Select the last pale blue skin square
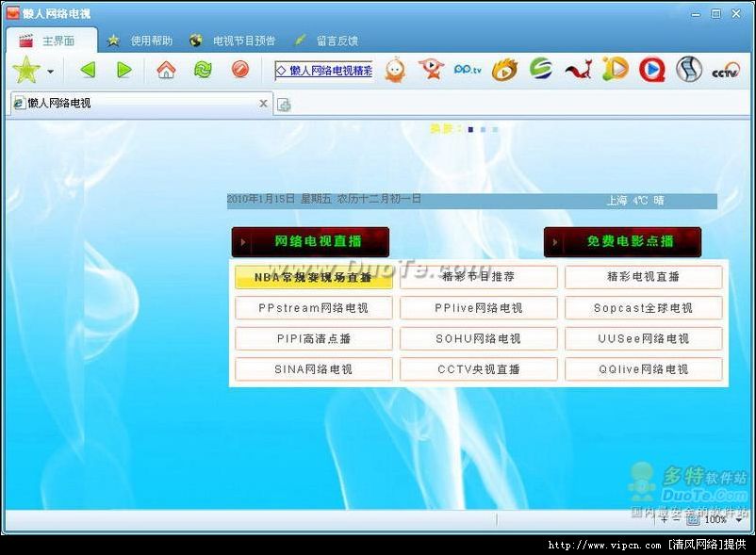 click(x=495, y=130)
